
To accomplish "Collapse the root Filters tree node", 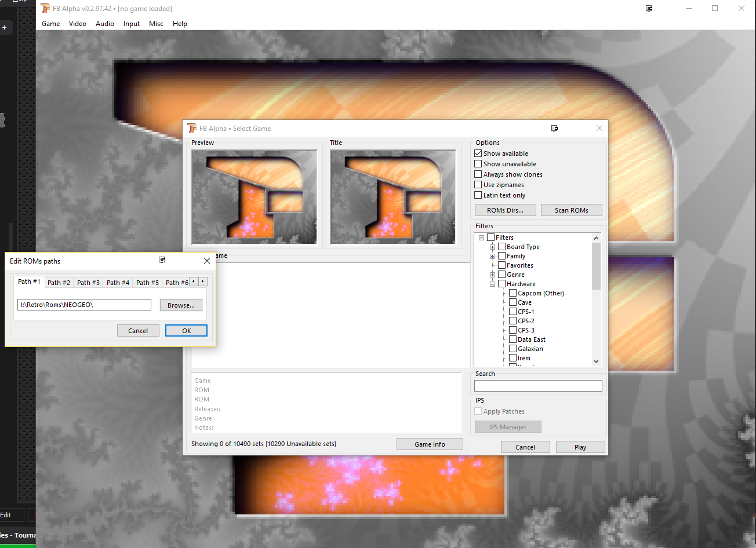I will tap(482, 238).
